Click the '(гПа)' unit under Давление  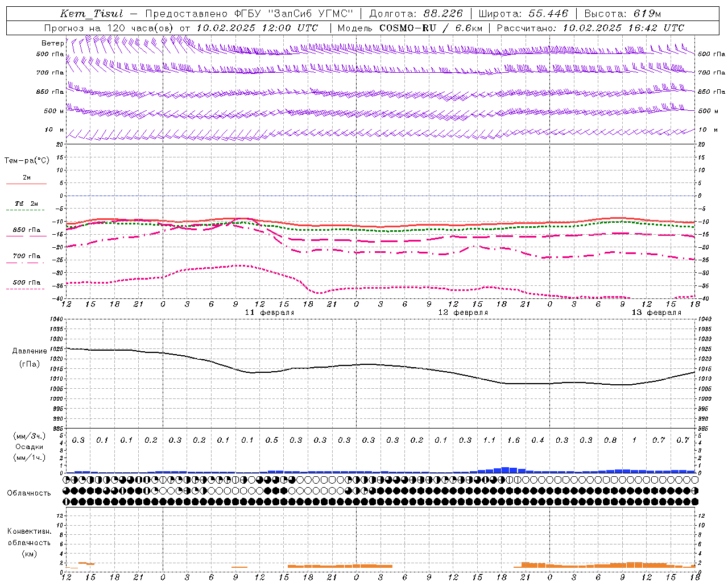point(30,364)
